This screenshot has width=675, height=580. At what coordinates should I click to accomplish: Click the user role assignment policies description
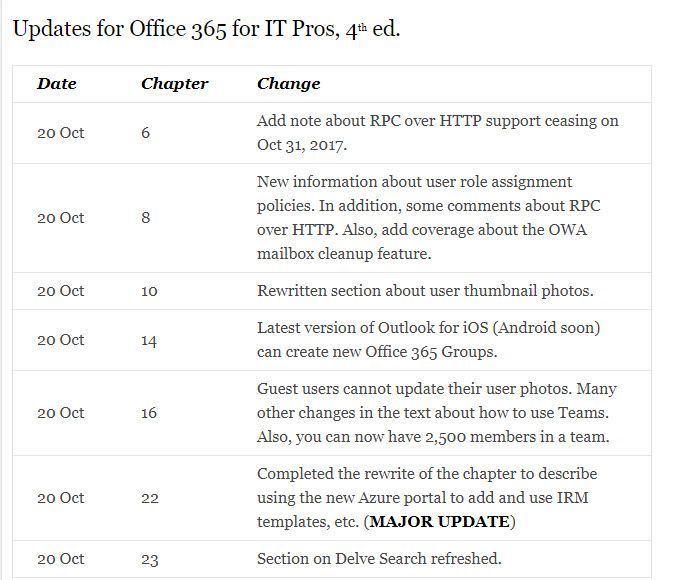tap(428, 217)
